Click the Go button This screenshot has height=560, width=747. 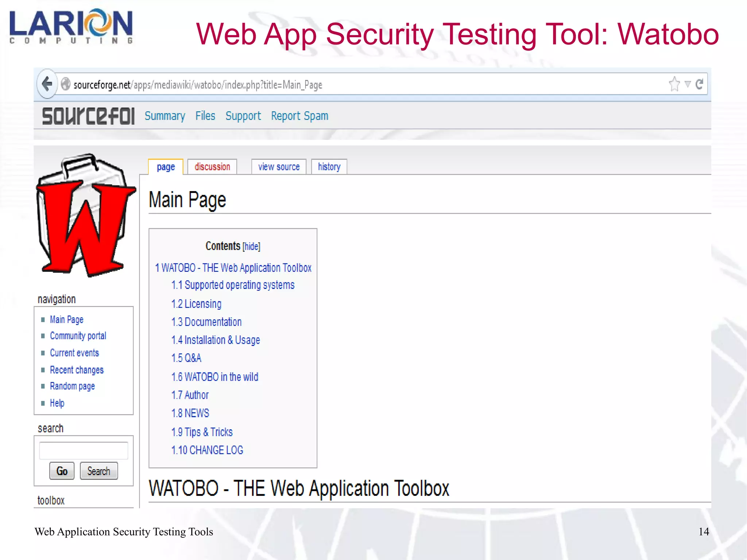(62, 471)
